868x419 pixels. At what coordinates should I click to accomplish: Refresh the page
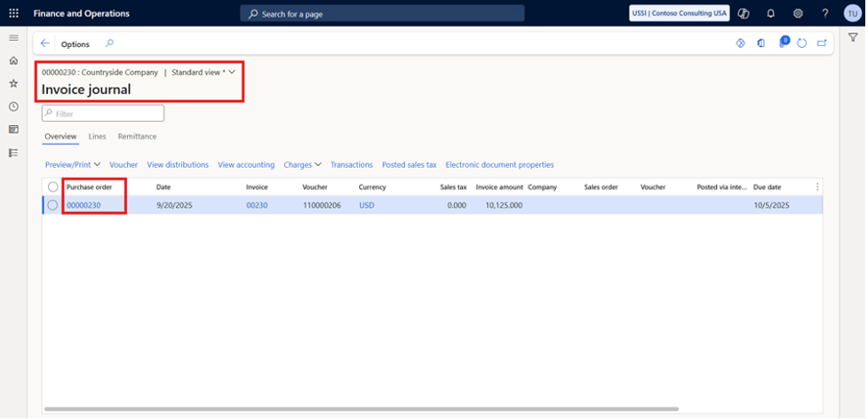(x=801, y=43)
